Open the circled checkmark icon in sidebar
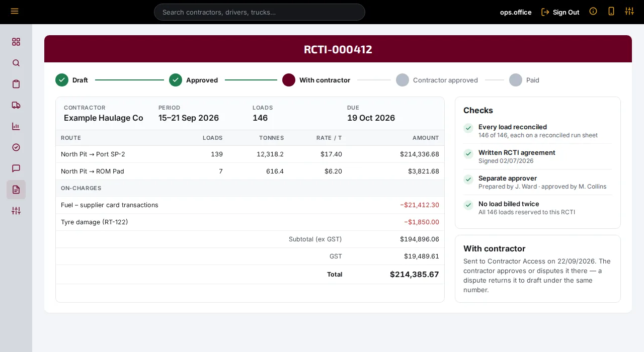644x352 pixels. tap(16, 147)
